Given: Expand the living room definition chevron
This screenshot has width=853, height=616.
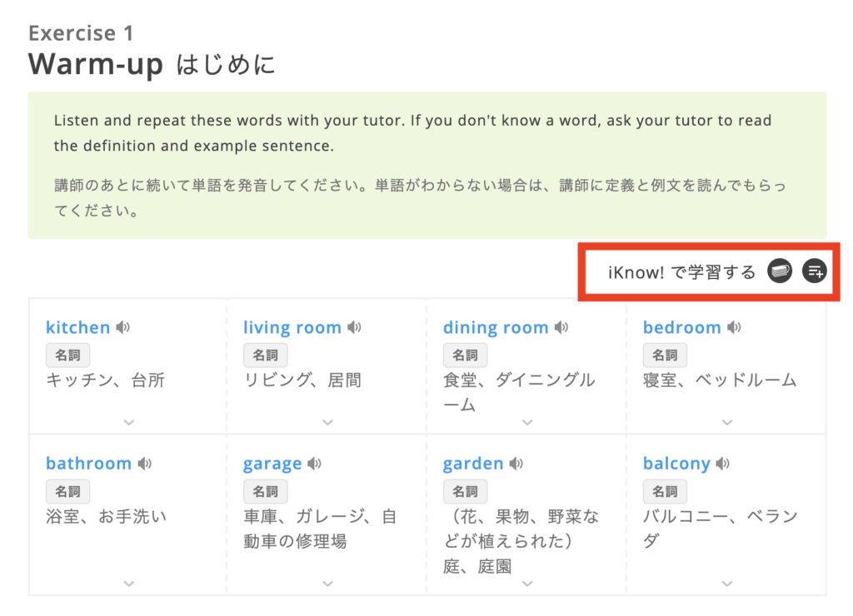Looking at the screenshot, I should tap(327, 422).
